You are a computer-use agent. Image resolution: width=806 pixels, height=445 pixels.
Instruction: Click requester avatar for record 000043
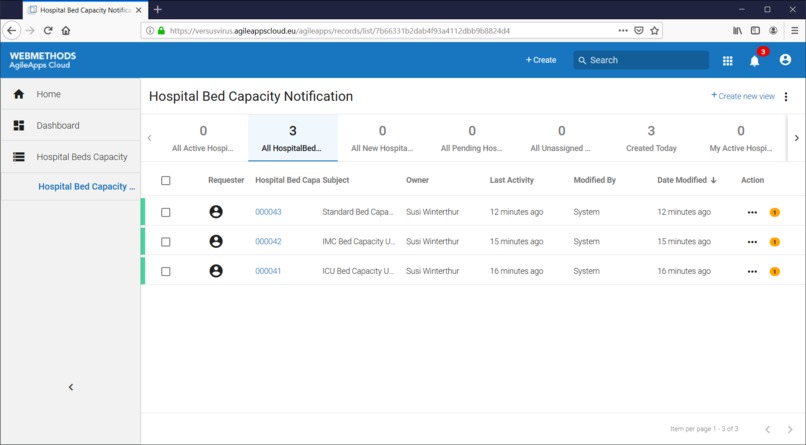(x=216, y=212)
